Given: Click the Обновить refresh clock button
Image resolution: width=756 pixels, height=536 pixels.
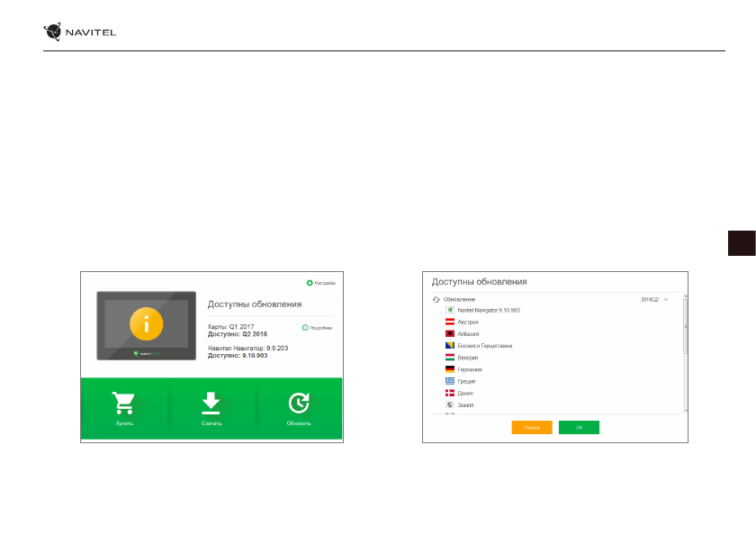Looking at the screenshot, I should pos(299,408).
